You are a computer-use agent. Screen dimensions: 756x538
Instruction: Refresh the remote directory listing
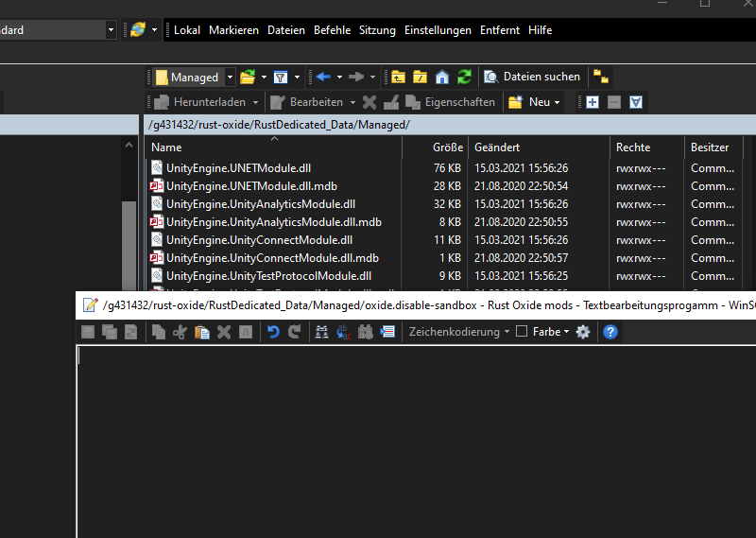click(464, 78)
